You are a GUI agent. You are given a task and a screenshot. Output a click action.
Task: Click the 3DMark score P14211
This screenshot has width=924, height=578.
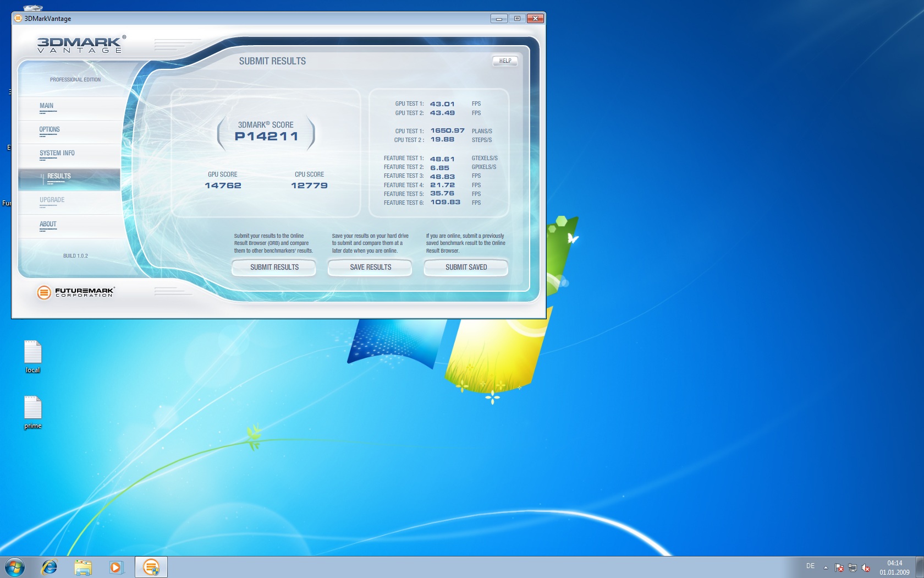pyautogui.click(x=267, y=137)
